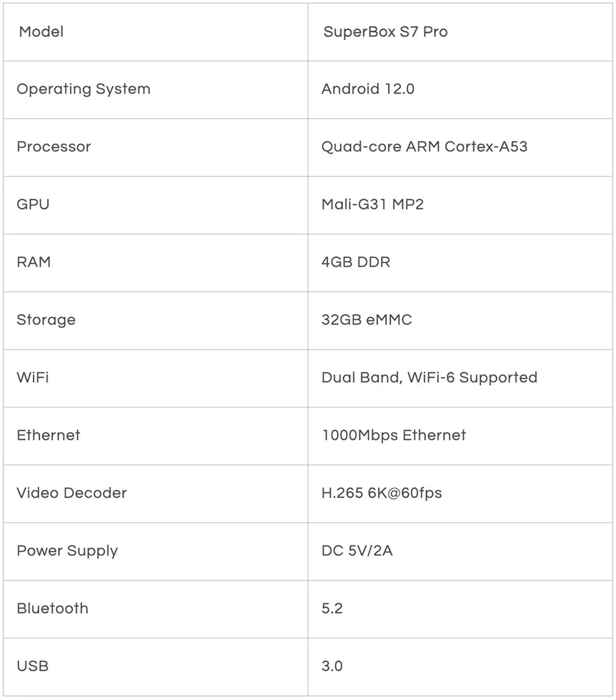Screen dimensions: 616x700
Task: Click the GPU label
Action: click(x=33, y=204)
